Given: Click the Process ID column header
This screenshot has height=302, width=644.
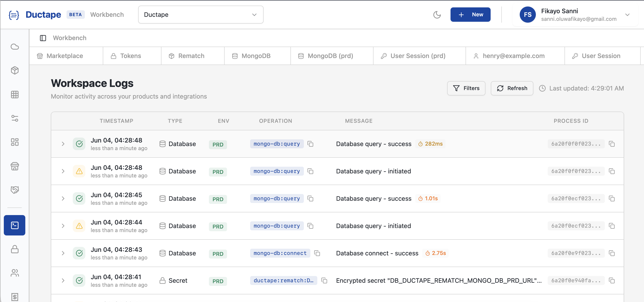Looking at the screenshot, I should [571, 121].
